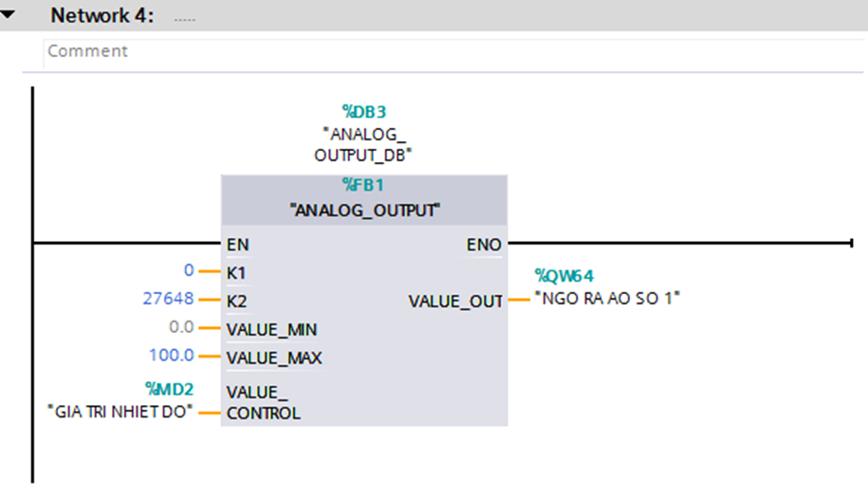868x498 pixels.
Task: Click the network Comment input field
Action: pos(379,52)
